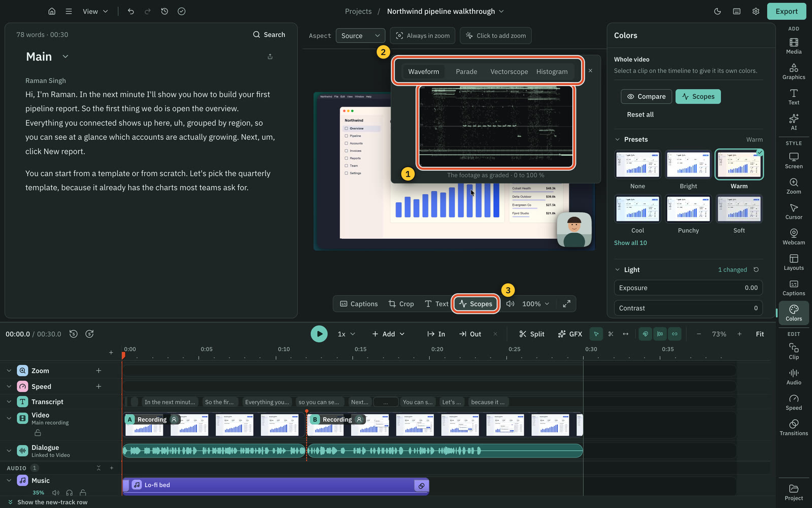Open settings gear icon
Viewport: 812px width, 508px height.
pos(756,11)
